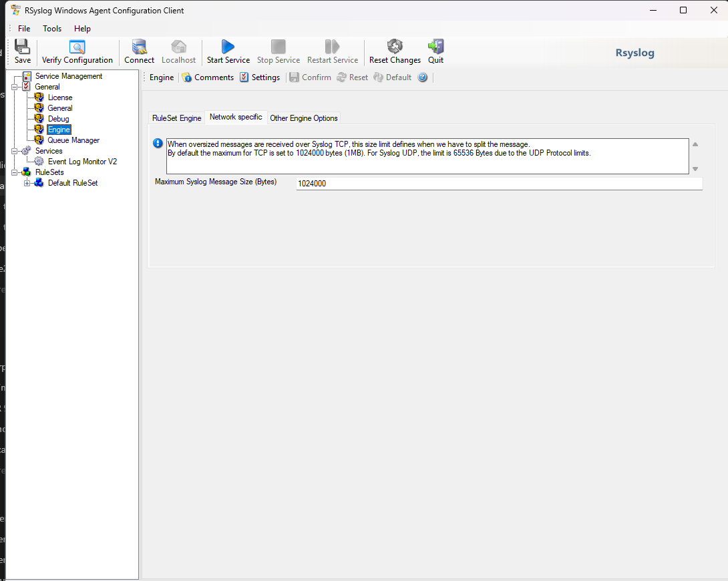Start the service with the blue play icon
This screenshot has width=728, height=581.
[x=228, y=46]
